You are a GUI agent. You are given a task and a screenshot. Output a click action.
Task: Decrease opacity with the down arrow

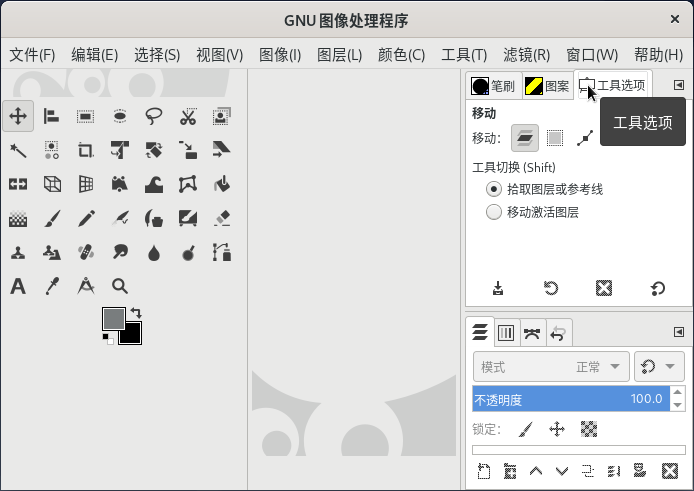point(678,405)
